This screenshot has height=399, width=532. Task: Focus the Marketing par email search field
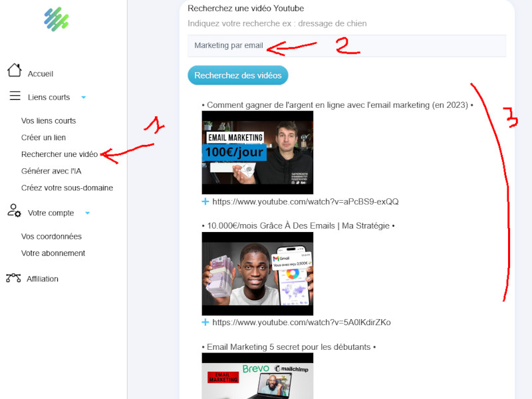[346, 46]
